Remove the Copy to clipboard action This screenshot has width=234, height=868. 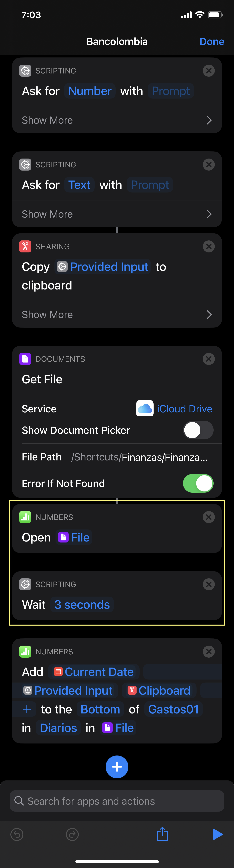(209, 246)
